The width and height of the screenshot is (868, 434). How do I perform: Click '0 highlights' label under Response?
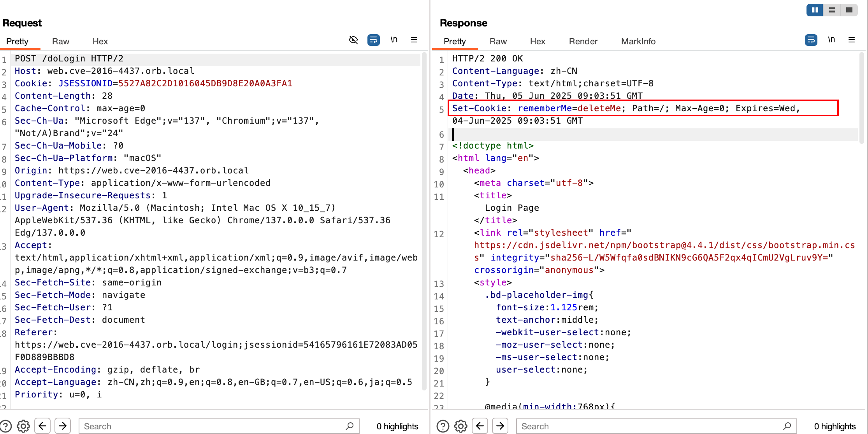[835, 426]
